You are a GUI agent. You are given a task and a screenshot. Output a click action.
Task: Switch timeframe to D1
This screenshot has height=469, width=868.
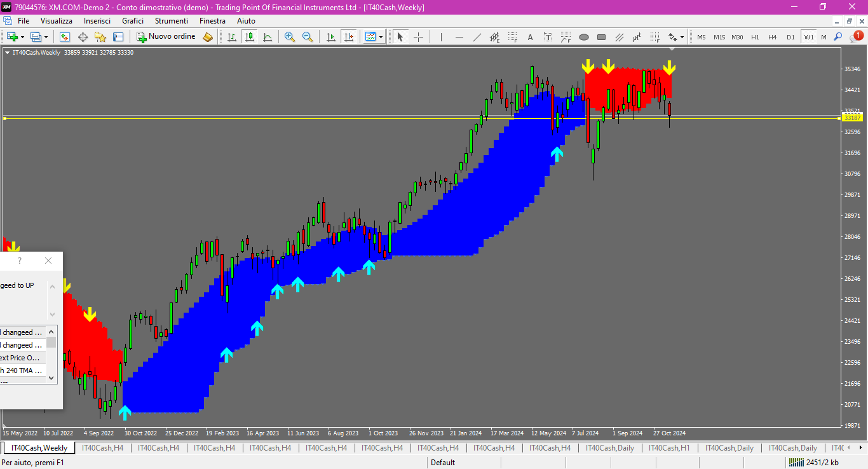tap(790, 37)
